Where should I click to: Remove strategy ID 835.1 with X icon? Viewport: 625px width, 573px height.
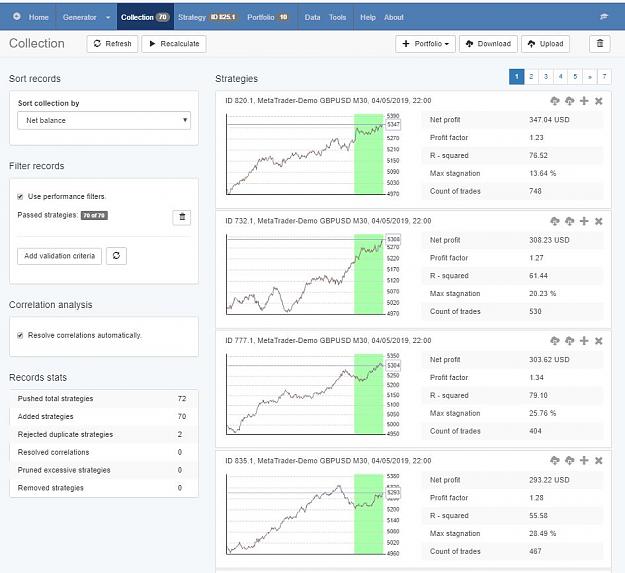point(598,461)
